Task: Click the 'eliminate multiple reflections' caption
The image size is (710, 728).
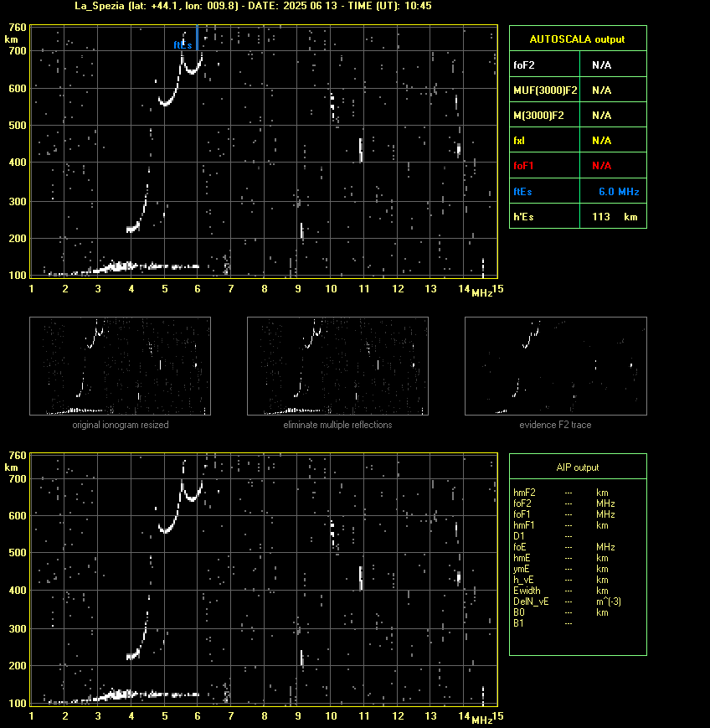Action: coord(337,425)
